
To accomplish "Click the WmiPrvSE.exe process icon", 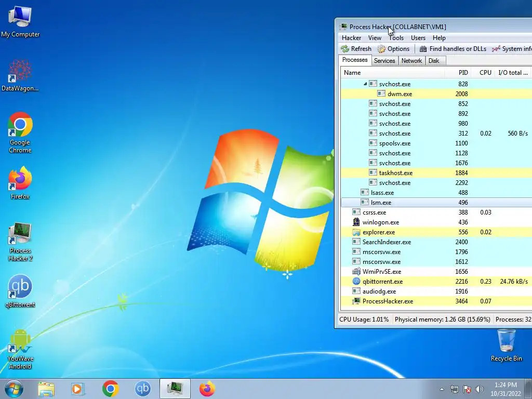I will [356, 271].
